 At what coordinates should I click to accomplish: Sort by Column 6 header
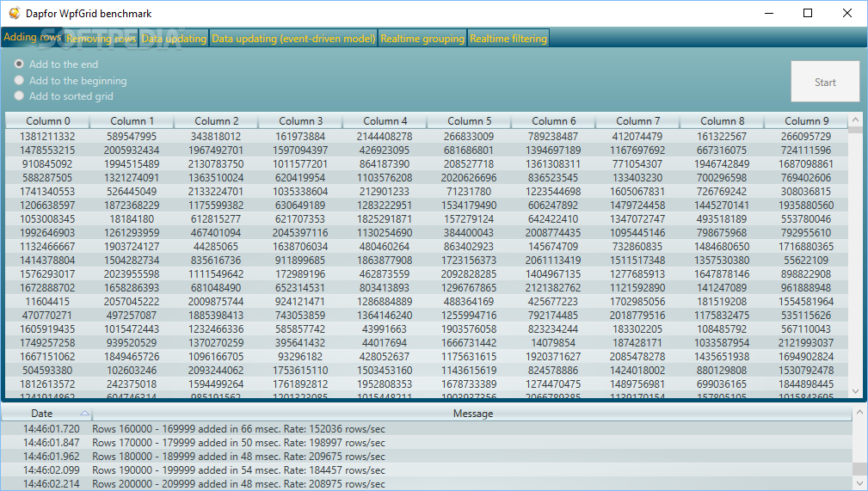[553, 120]
